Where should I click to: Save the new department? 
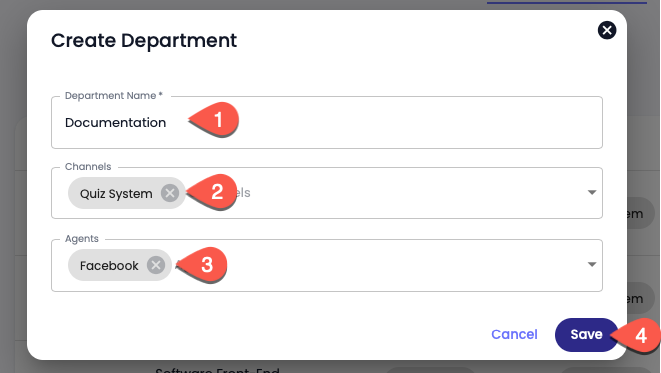click(x=586, y=335)
